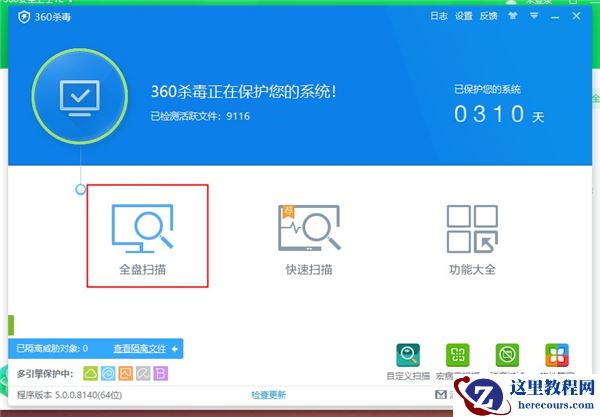Click 多引擎保护中 label
The image size is (600, 417).
(45, 374)
